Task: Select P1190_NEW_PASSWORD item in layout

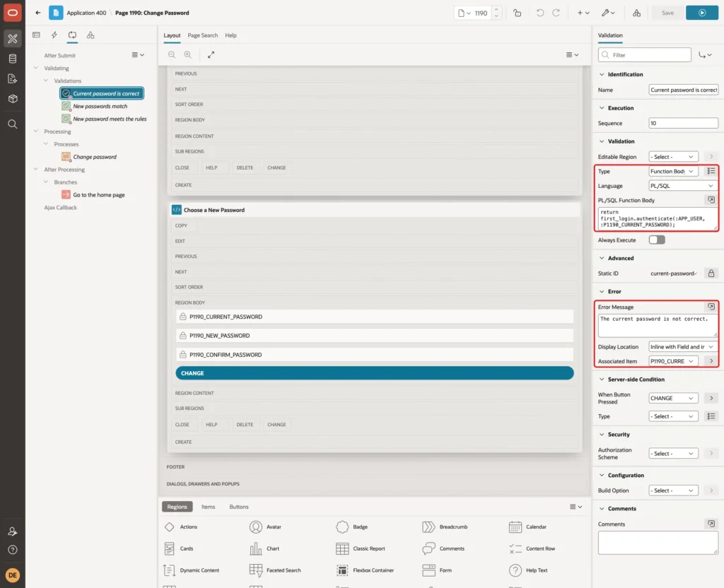Action: coord(375,336)
